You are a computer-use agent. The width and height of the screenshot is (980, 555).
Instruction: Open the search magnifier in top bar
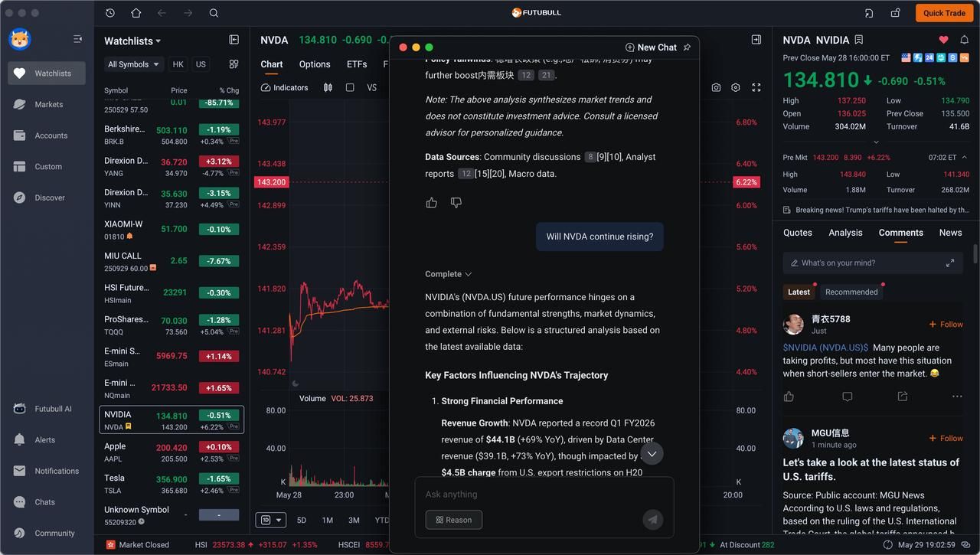click(x=214, y=13)
